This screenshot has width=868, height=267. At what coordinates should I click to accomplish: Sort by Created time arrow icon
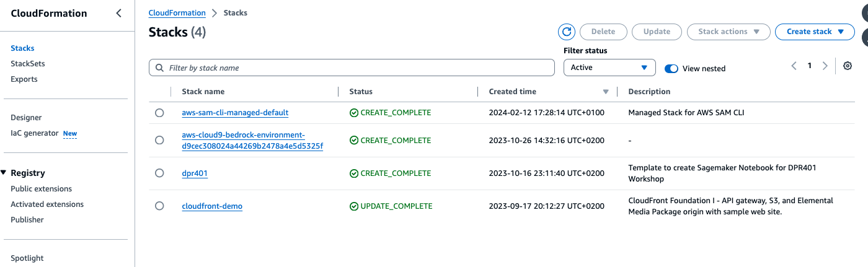606,92
